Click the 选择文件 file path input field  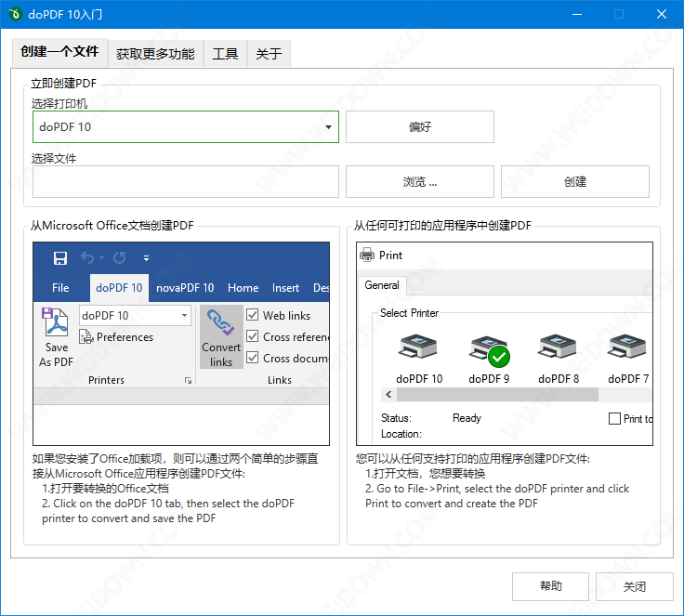(x=186, y=182)
